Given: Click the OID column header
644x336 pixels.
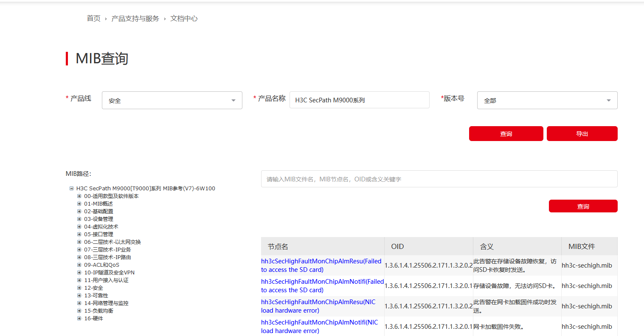Looking at the screenshot, I should 429,246.
